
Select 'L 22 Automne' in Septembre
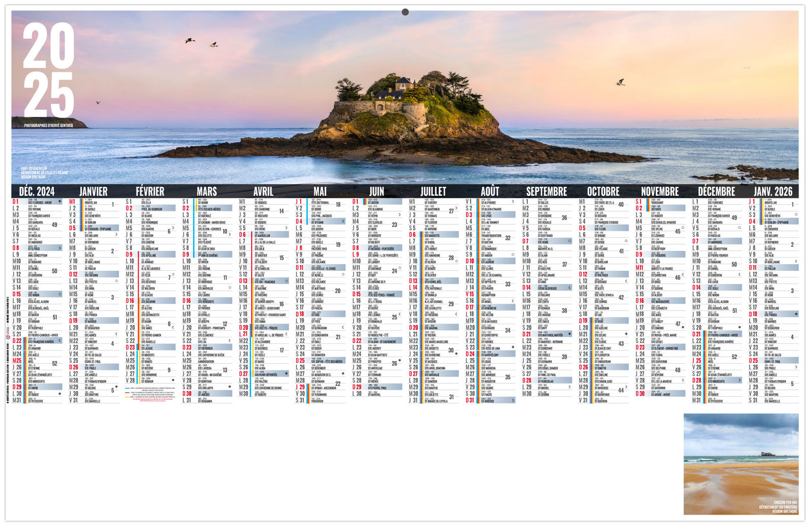coord(547,341)
